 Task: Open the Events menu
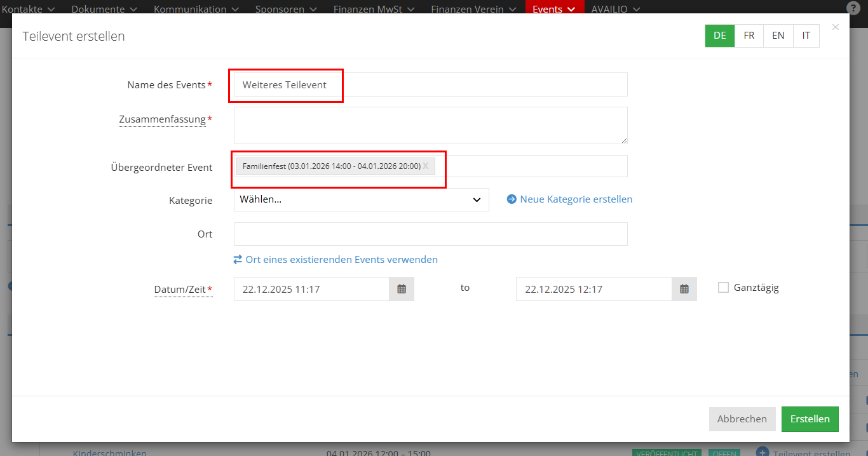tap(554, 9)
